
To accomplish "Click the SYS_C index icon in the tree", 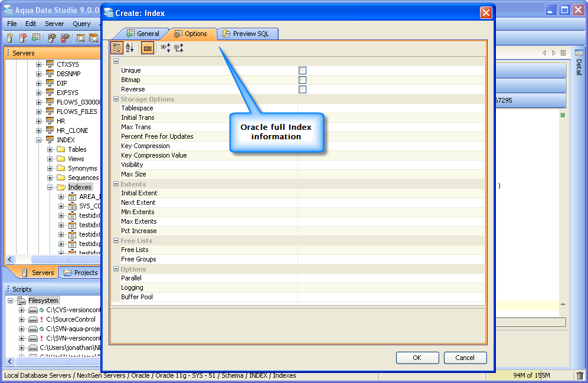I will pos(73,206).
